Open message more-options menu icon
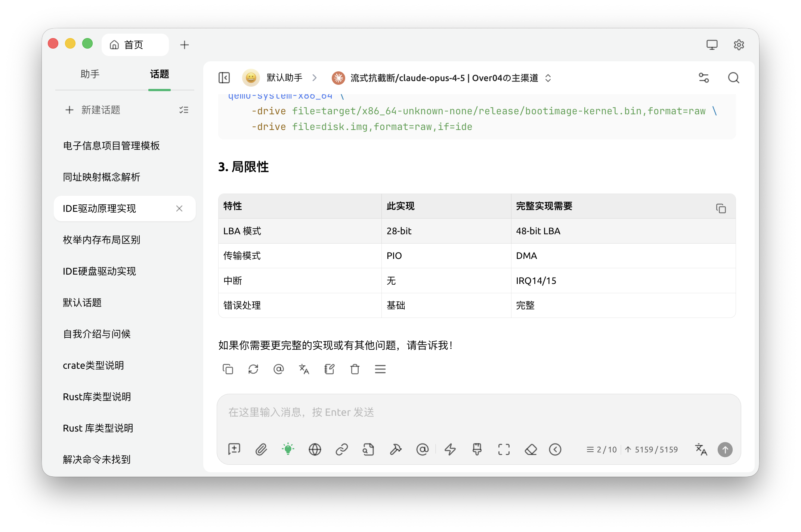The width and height of the screenshot is (801, 532). (x=380, y=369)
